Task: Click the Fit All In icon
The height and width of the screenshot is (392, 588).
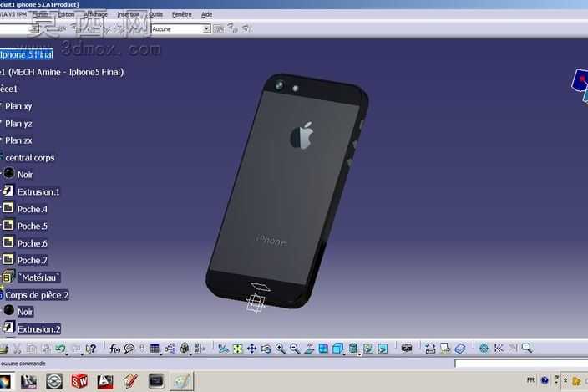Action: pyautogui.click(x=237, y=349)
